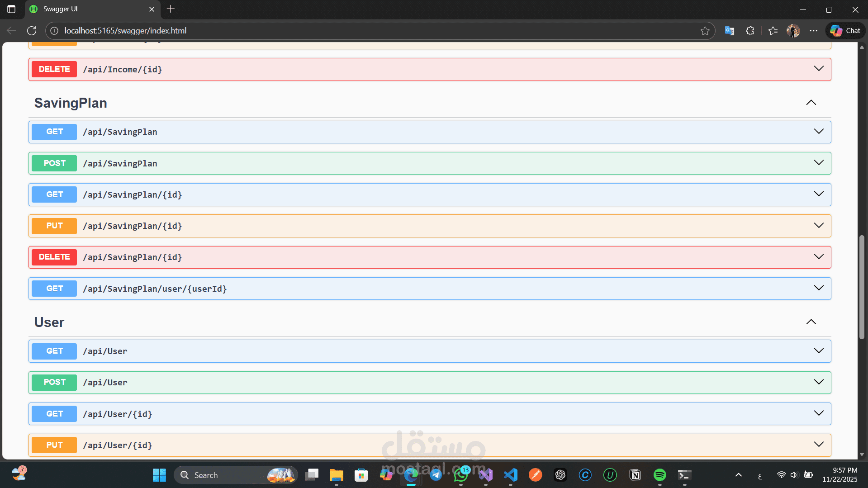Expand GET /api/SavingPlan chevron
The width and height of the screenshot is (868, 488).
(818, 132)
